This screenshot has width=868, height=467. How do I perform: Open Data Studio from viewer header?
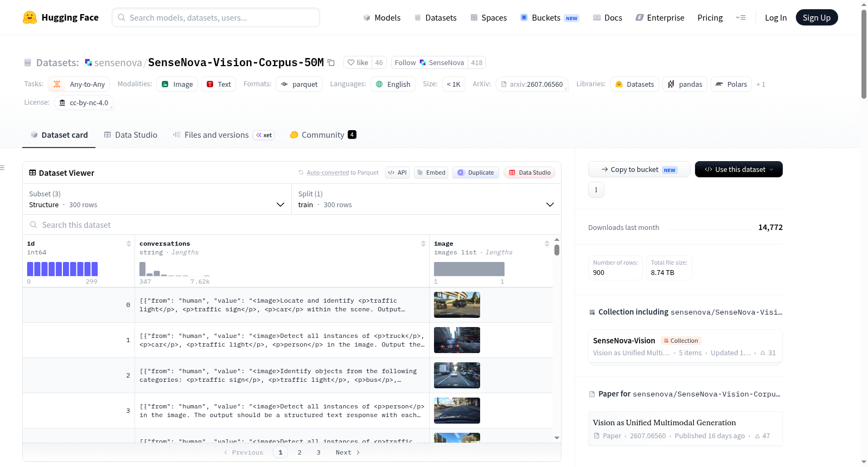[529, 172]
